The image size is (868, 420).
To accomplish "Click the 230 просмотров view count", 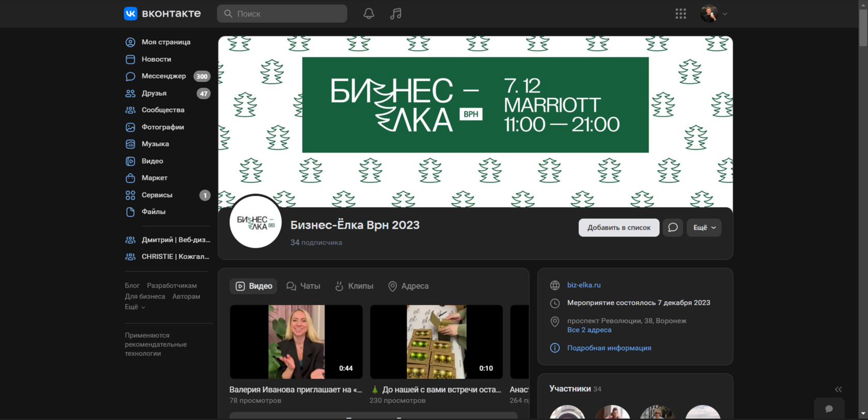I will point(397,400).
